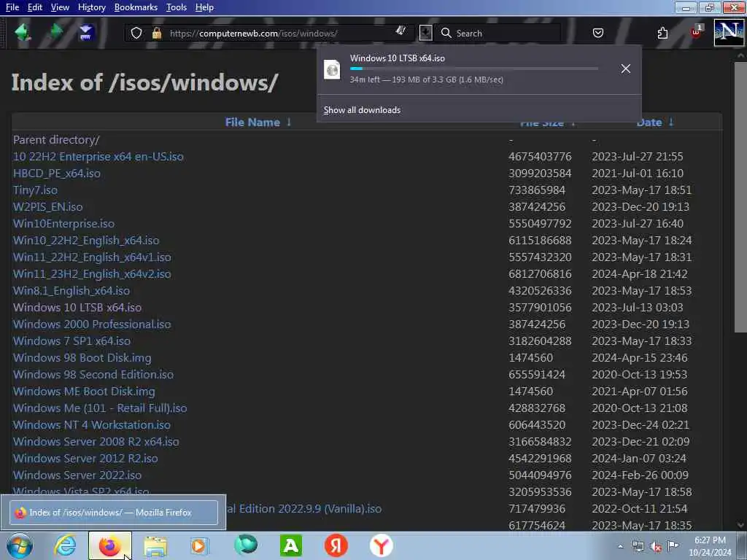Open the File menu
The height and width of the screenshot is (560, 747).
coord(12,7)
